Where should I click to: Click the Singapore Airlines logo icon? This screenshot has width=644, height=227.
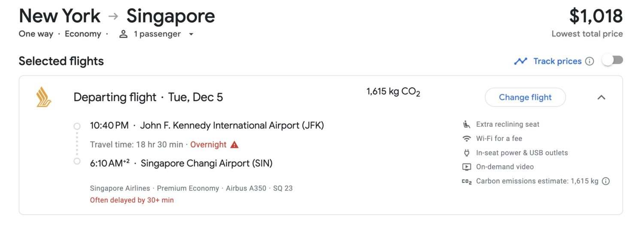click(43, 97)
